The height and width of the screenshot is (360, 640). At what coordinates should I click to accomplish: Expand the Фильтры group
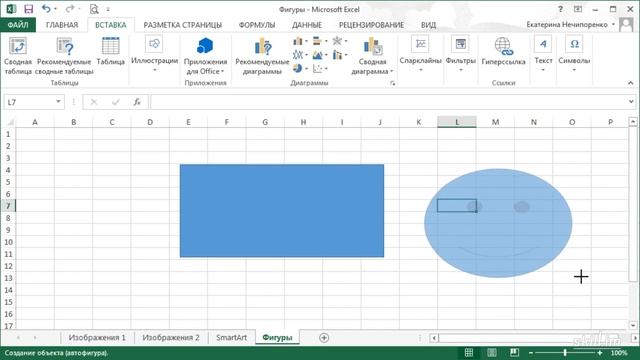(x=460, y=55)
